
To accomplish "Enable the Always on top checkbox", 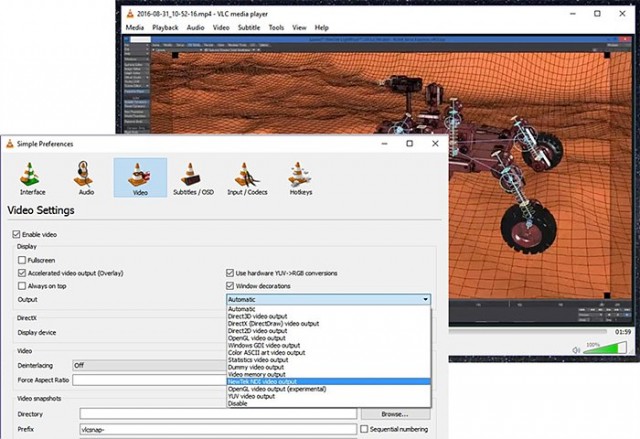I will 22,286.
